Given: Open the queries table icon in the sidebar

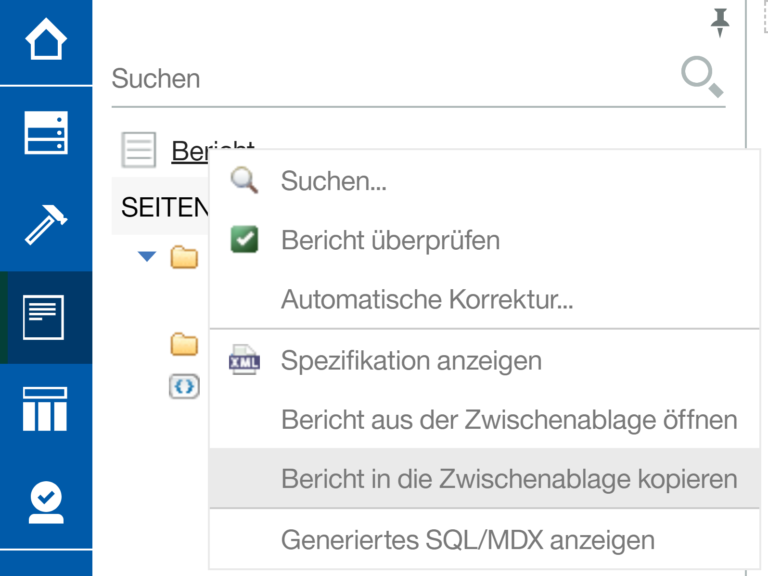Looking at the screenshot, I should tap(45, 409).
